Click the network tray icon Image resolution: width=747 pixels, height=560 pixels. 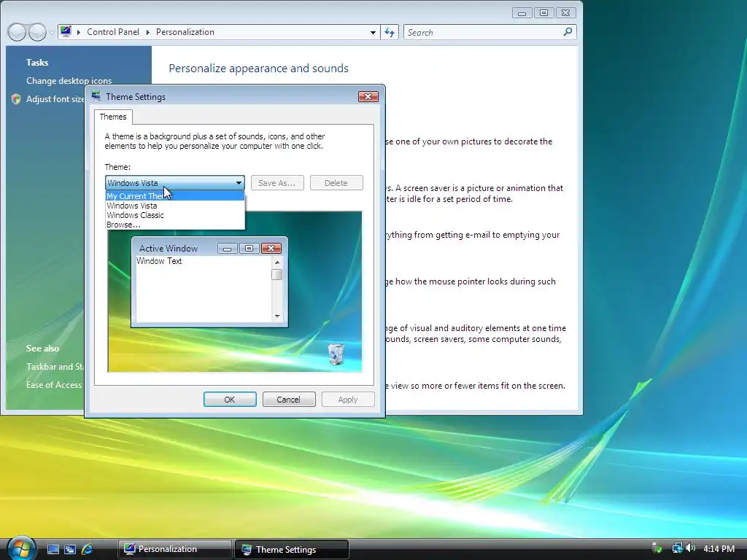coord(677,548)
